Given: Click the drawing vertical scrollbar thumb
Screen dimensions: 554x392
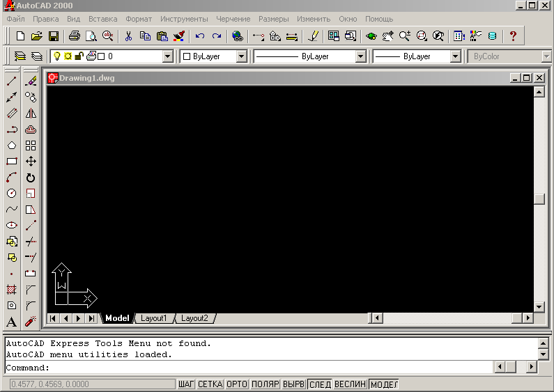Looking at the screenshot, I should click(539, 199).
